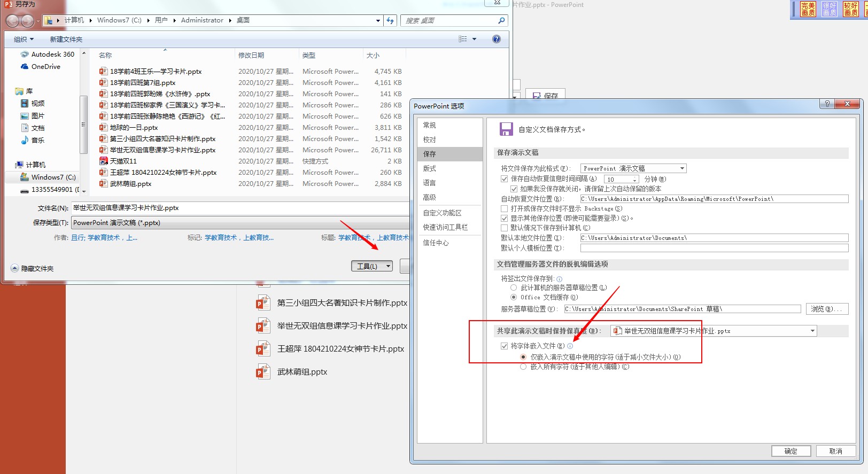
Task: Open the 图片 library in the navigation pane
Action: 33,115
